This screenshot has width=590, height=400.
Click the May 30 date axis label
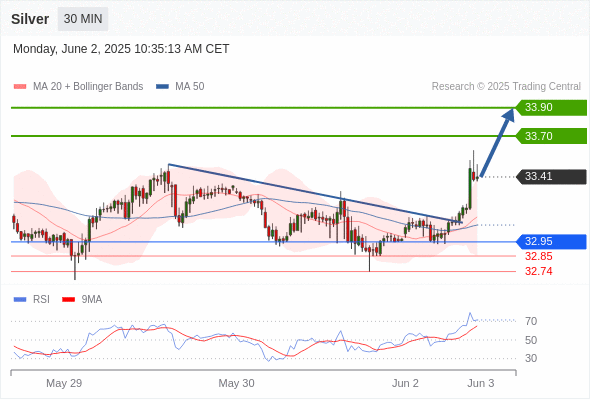[x=236, y=383]
